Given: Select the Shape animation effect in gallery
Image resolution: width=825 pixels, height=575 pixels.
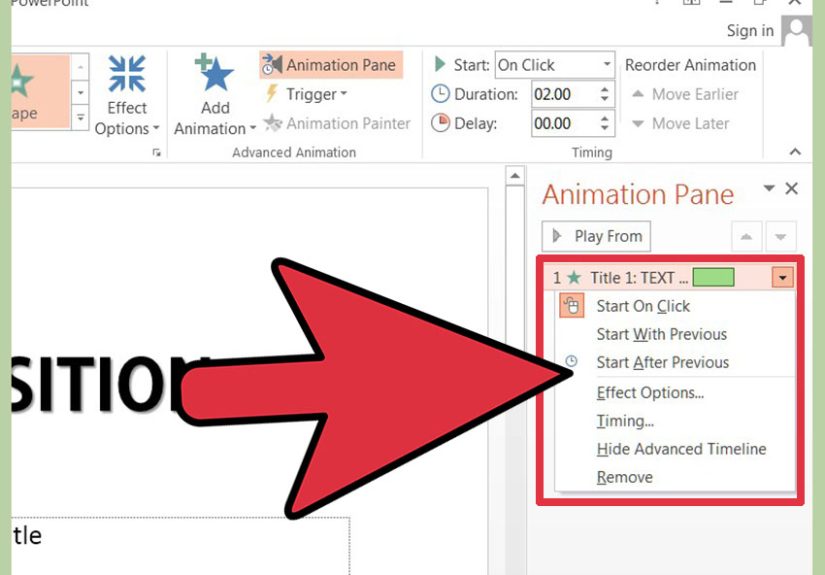Looking at the screenshot, I should coord(40,92).
